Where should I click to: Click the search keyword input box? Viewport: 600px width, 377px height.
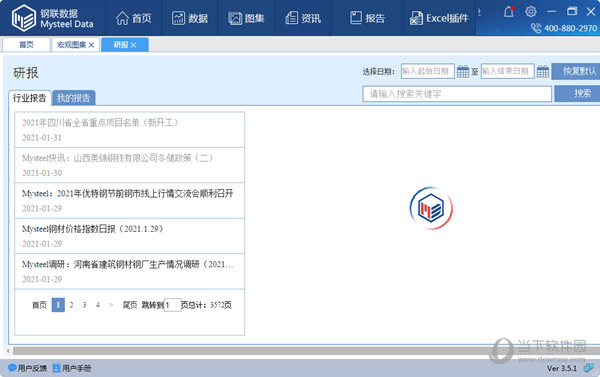pos(457,94)
